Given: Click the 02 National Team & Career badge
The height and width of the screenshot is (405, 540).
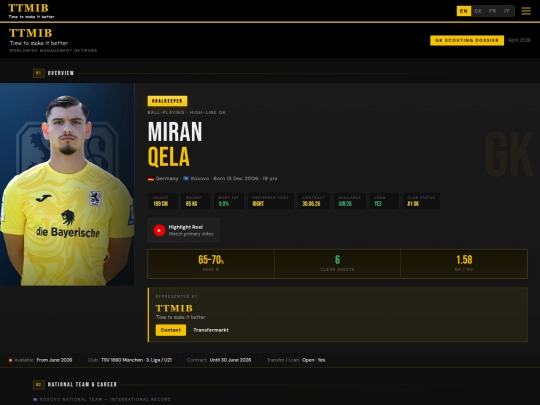Looking at the screenshot, I should 39,385.
